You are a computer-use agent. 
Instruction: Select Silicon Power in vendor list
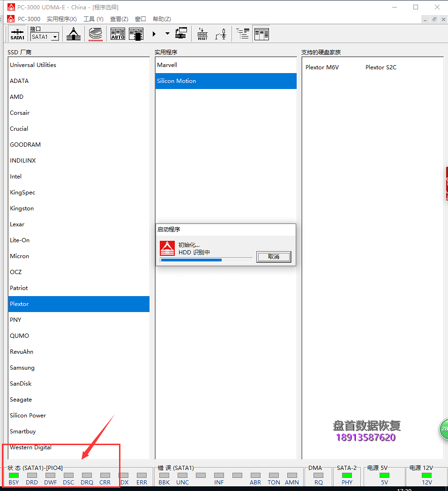79,416
